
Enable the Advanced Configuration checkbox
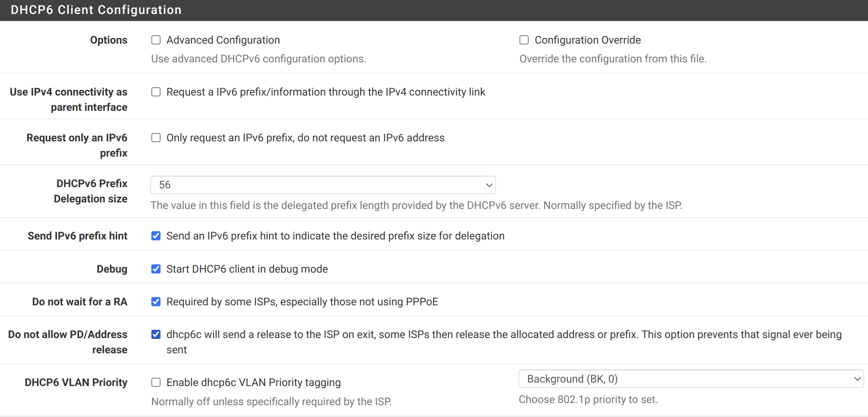pyautogui.click(x=156, y=40)
